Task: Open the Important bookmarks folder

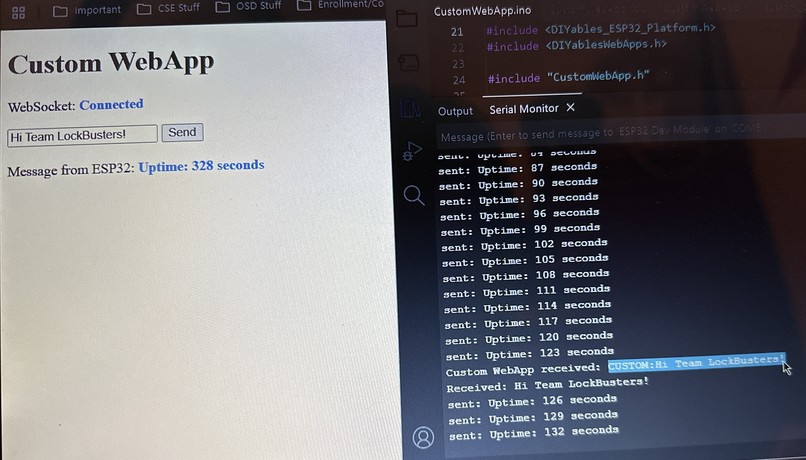Action: [x=87, y=10]
